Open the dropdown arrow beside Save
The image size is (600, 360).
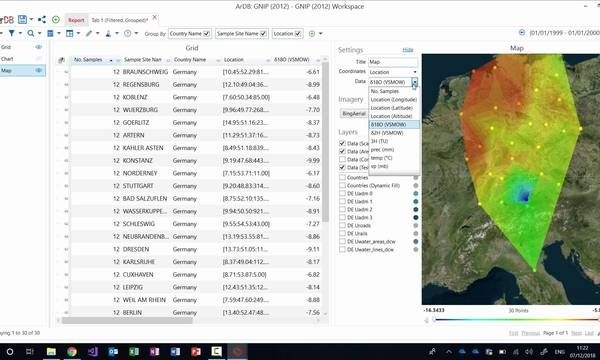[x=31, y=20]
